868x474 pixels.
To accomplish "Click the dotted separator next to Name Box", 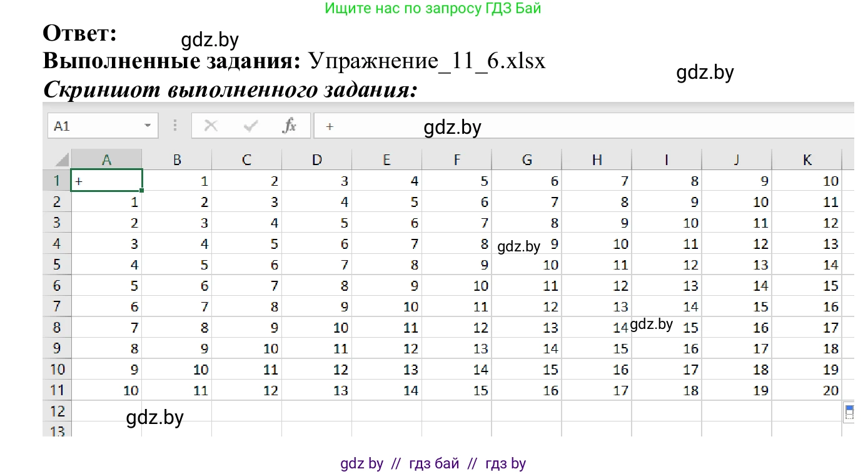I will tap(175, 125).
